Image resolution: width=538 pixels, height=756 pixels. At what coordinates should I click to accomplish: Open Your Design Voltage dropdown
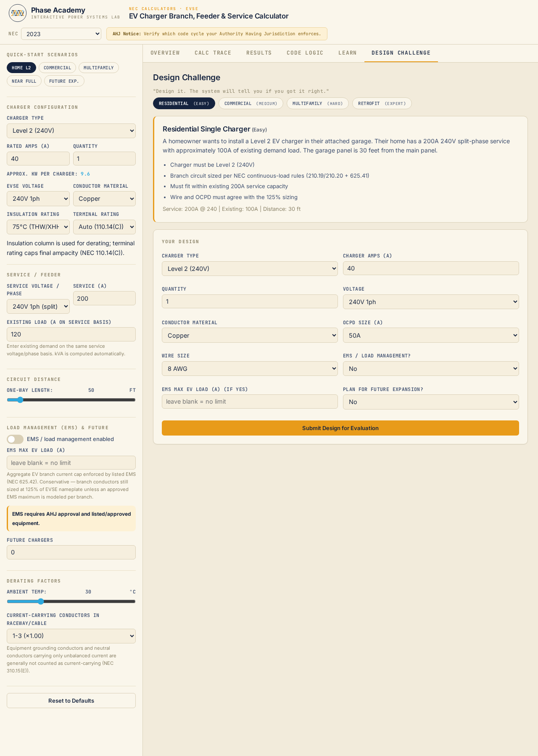[431, 302]
